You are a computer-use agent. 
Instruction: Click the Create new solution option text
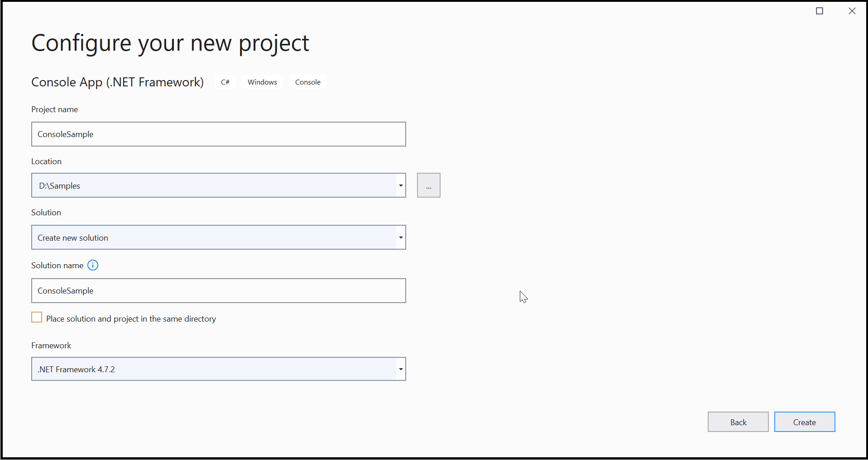point(72,237)
